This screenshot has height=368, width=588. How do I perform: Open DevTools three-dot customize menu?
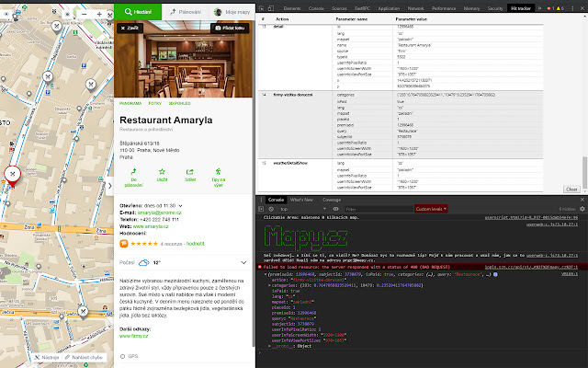pos(572,8)
